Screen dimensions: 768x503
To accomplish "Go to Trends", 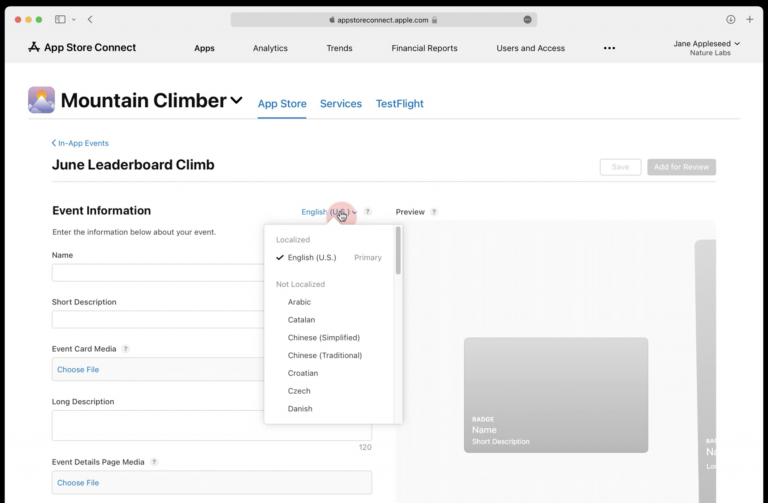I will coord(339,48).
